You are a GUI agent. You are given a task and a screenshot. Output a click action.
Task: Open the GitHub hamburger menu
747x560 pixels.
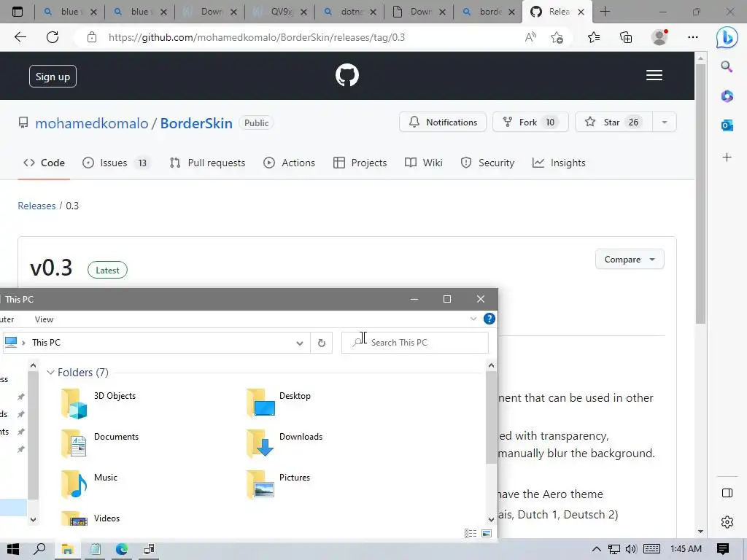(x=654, y=75)
